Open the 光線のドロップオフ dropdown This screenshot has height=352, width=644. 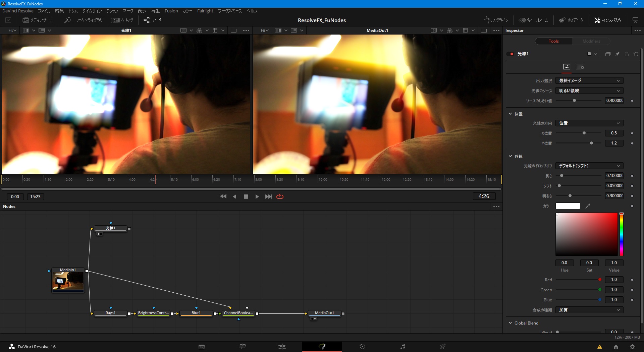coord(589,166)
